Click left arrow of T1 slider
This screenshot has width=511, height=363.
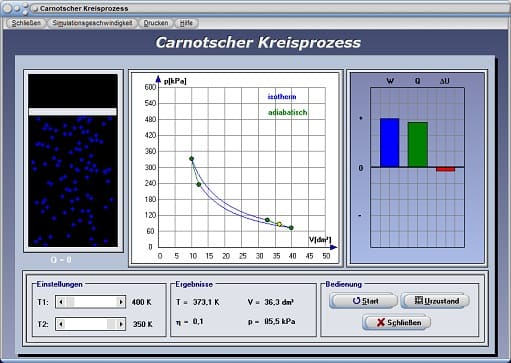tap(61, 302)
